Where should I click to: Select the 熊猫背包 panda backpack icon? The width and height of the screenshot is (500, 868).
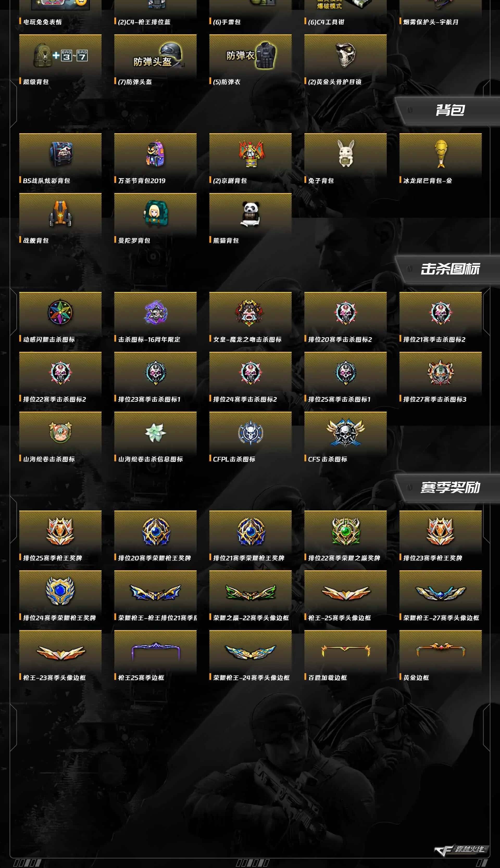click(250, 214)
